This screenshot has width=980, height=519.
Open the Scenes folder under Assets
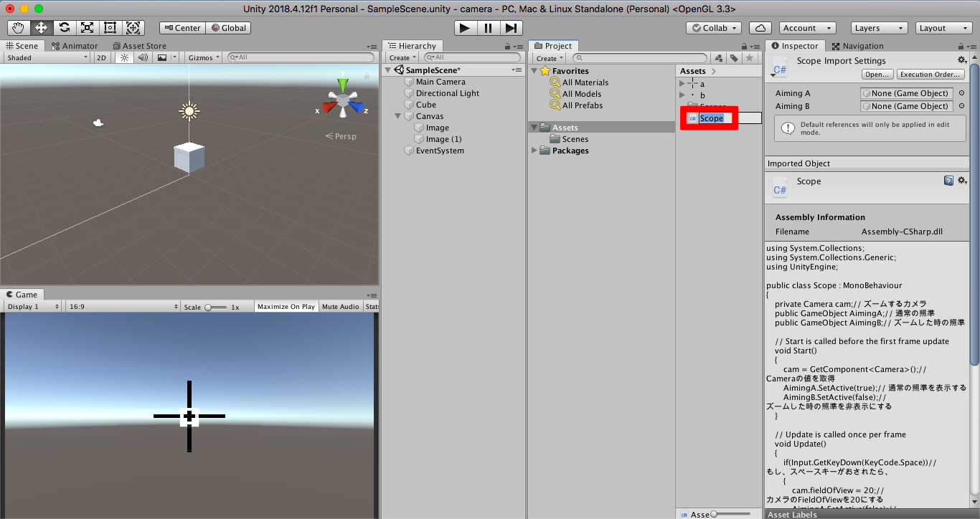575,139
